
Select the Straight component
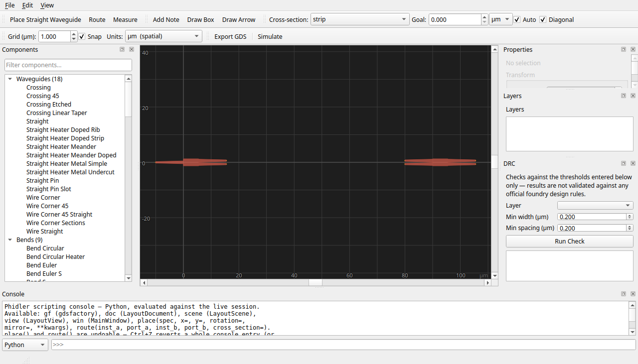click(x=37, y=121)
